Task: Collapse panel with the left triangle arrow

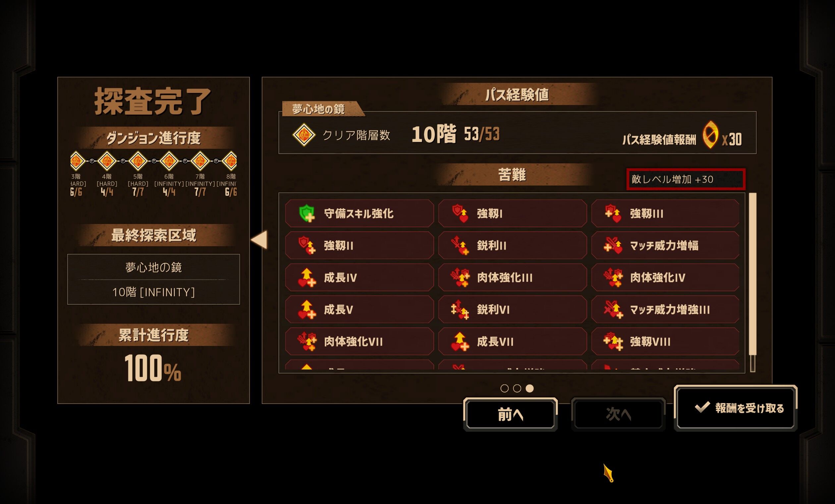Action: coord(259,240)
